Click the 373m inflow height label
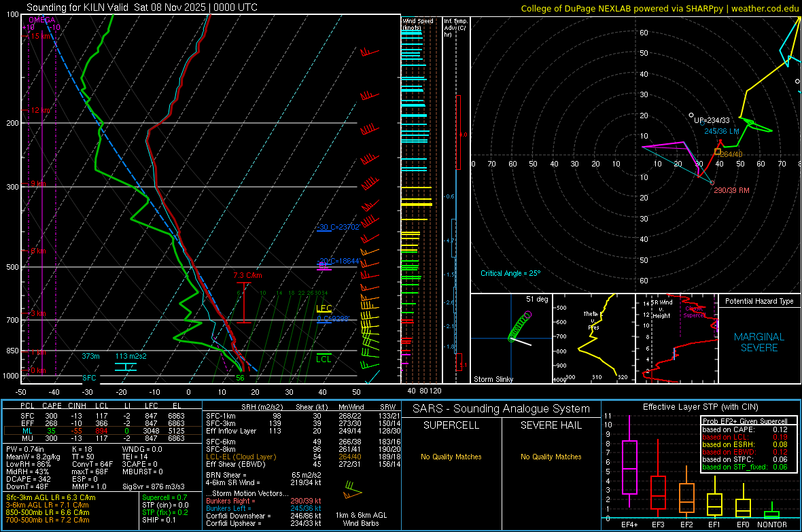Image resolution: width=802 pixels, height=532 pixels. point(90,356)
